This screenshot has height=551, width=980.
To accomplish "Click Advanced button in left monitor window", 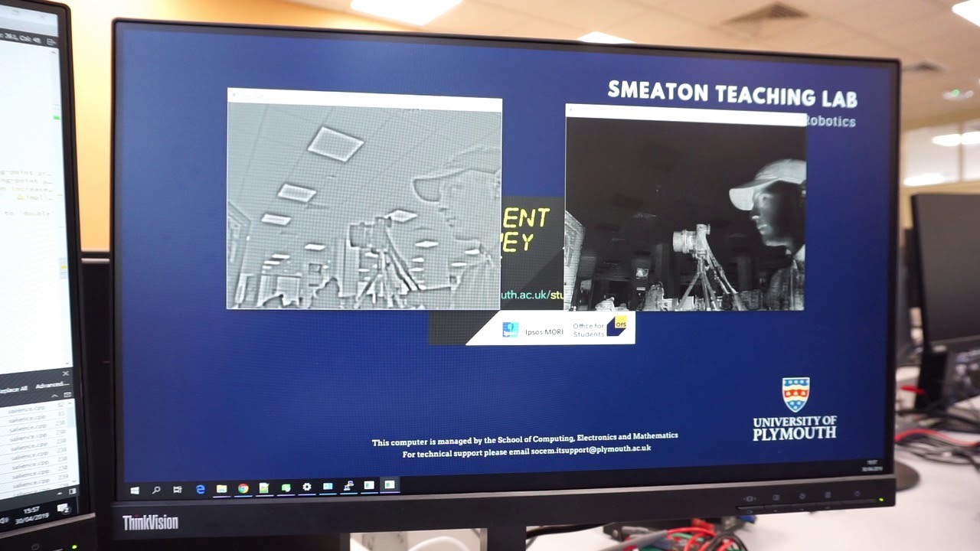I will click(x=51, y=385).
